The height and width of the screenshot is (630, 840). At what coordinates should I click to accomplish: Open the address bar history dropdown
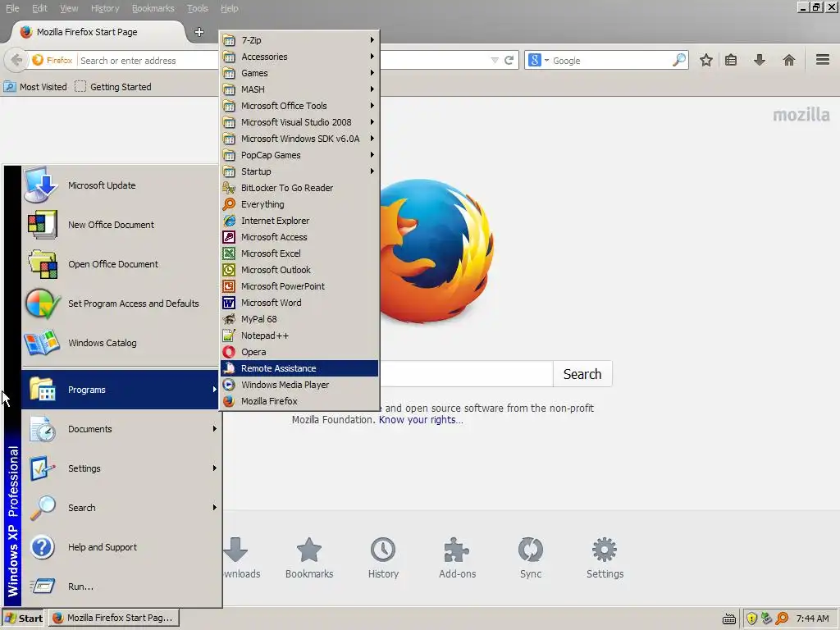tap(495, 61)
